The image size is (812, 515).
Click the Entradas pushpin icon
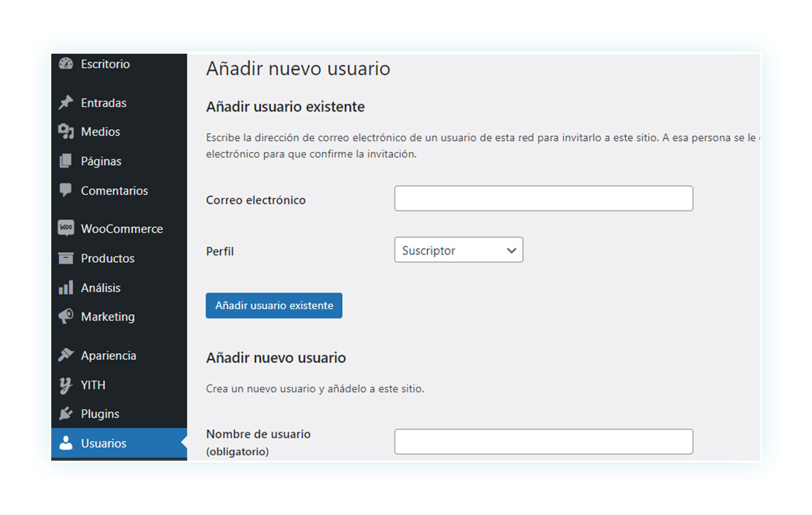coord(66,103)
